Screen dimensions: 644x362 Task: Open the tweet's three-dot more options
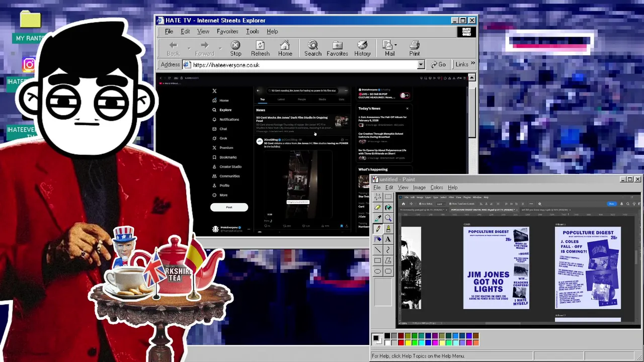(x=347, y=140)
